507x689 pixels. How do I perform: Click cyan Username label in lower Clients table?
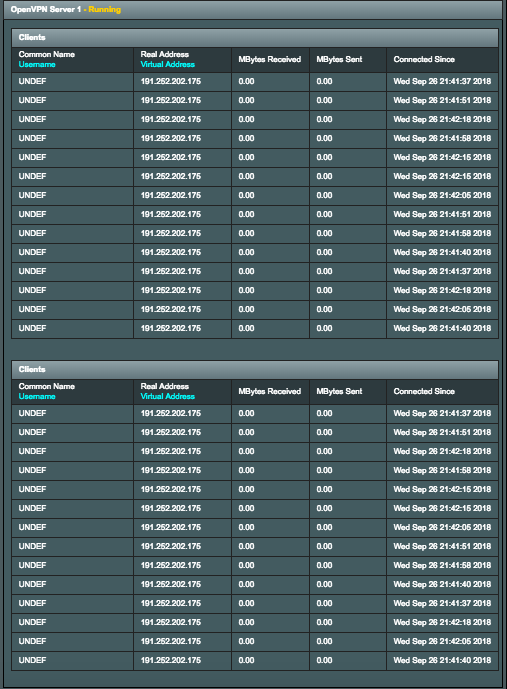[x=37, y=396]
